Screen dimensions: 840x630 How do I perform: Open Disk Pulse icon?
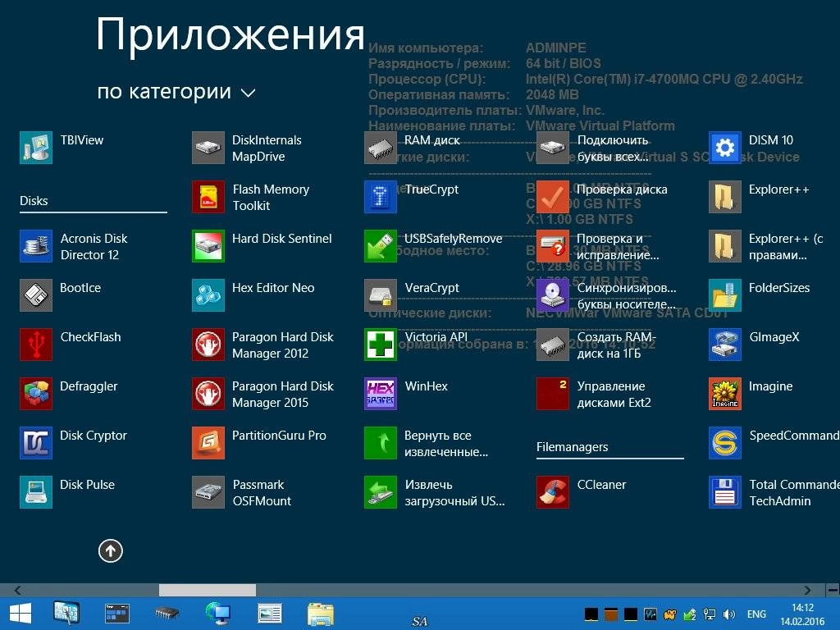pos(36,492)
